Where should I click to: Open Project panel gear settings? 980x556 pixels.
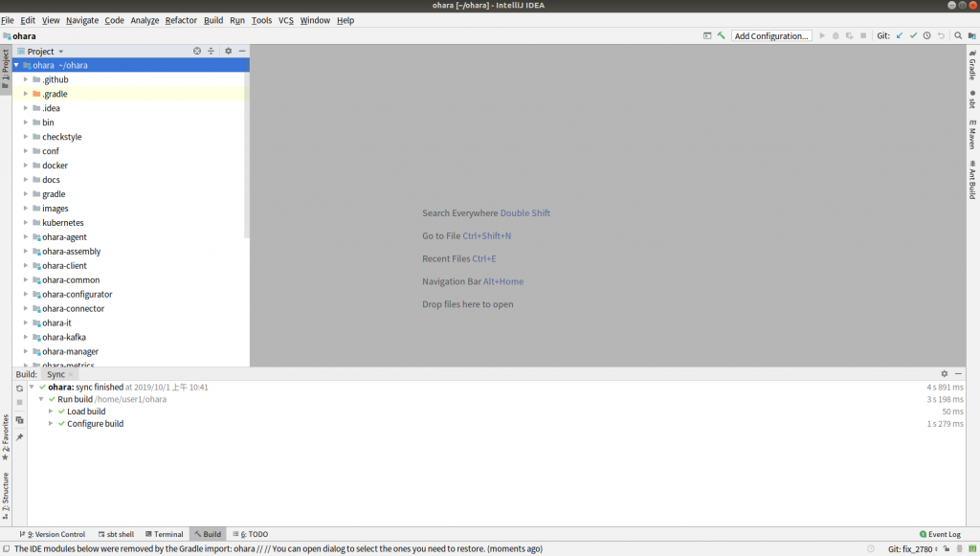[228, 52]
